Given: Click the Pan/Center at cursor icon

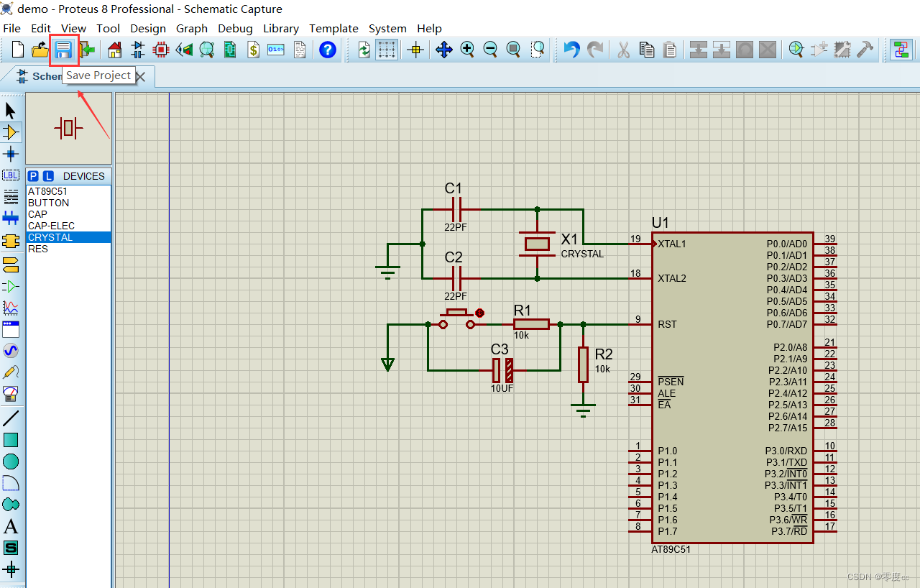Looking at the screenshot, I should (x=443, y=50).
